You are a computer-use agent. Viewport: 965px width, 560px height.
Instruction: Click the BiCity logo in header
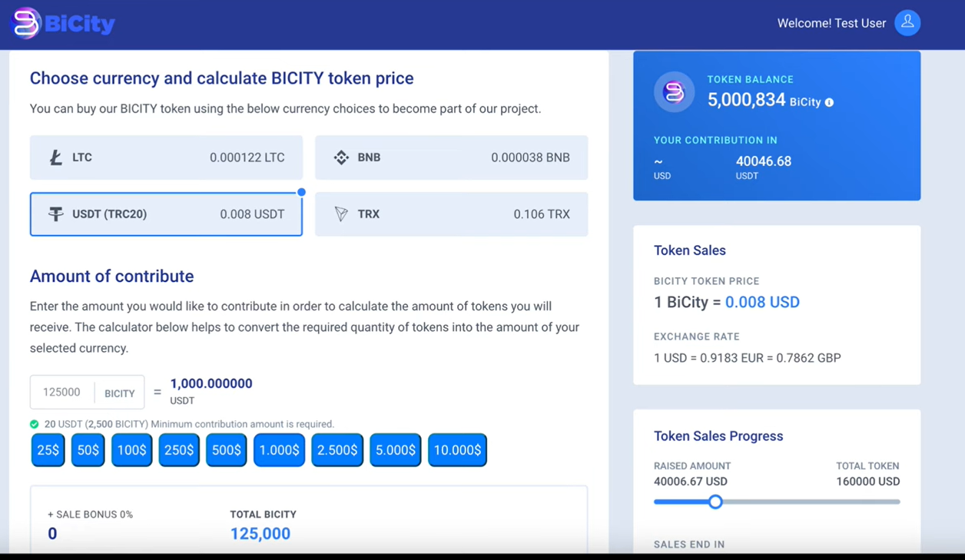click(63, 24)
